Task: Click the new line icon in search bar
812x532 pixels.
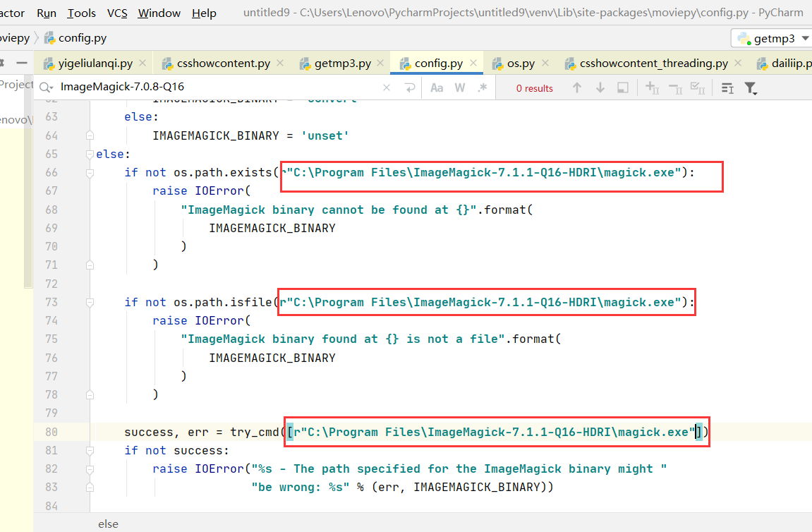Action: tap(410, 87)
